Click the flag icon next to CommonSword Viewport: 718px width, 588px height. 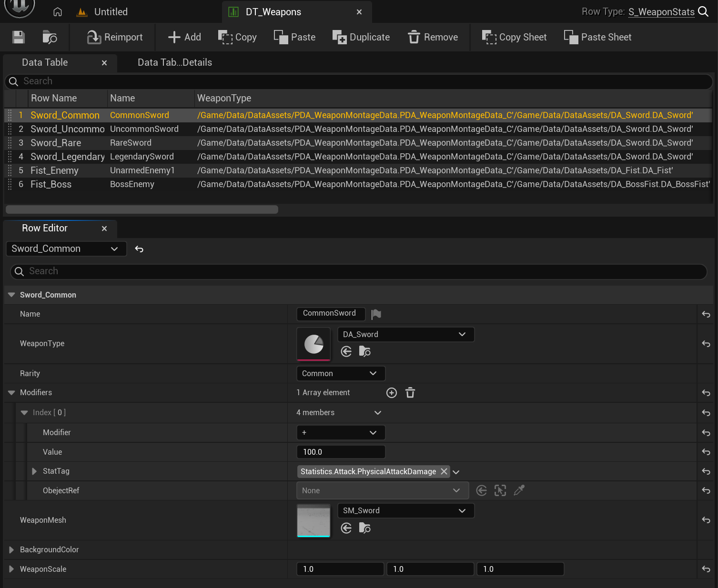click(376, 314)
